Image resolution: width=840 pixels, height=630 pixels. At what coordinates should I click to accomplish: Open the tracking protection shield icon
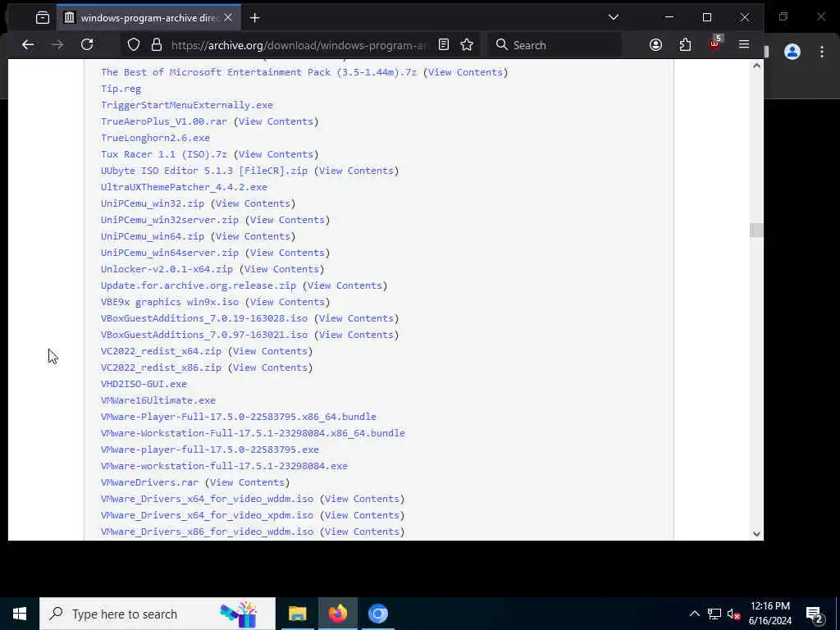coord(134,45)
